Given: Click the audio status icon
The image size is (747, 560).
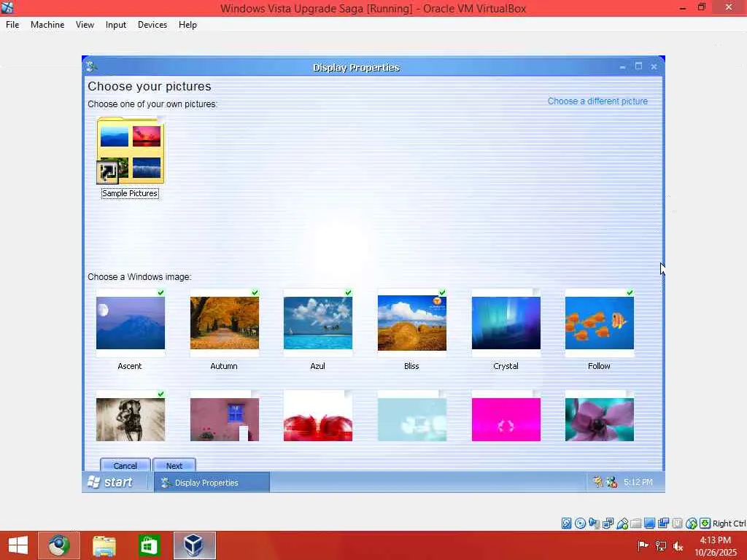Looking at the screenshot, I should click(594, 524).
